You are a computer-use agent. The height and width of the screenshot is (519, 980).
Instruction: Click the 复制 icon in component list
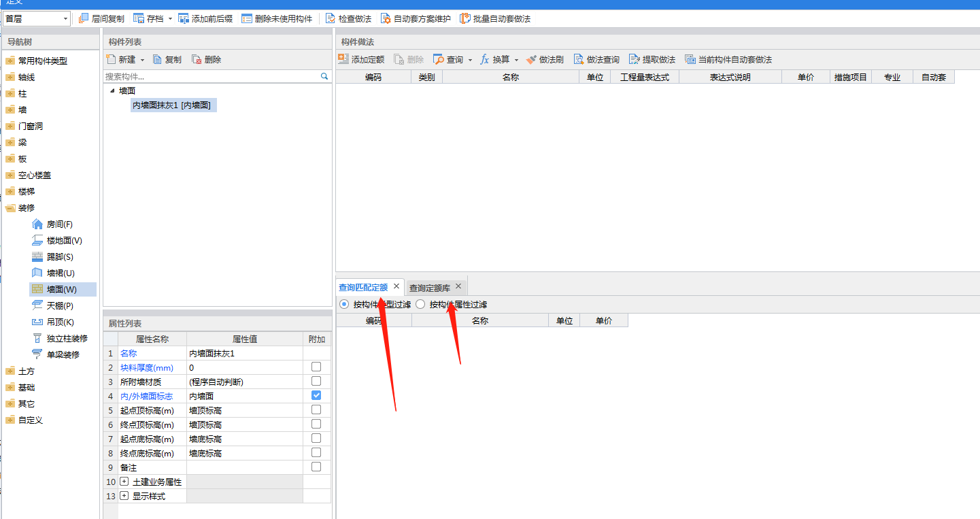point(158,59)
